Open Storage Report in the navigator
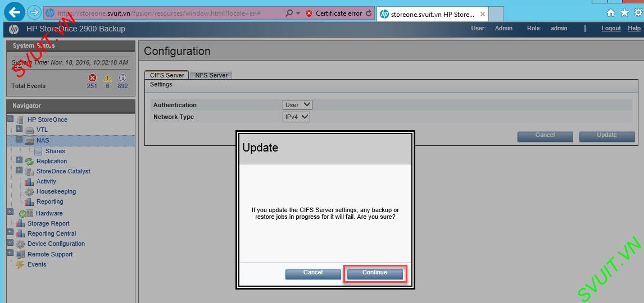 point(48,223)
